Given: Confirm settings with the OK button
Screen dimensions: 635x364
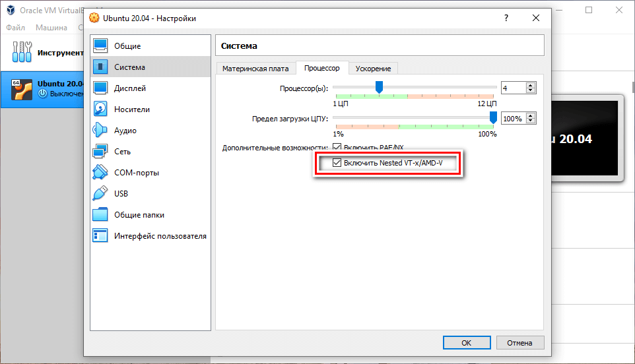Looking at the screenshot, I should coord(467,342).
